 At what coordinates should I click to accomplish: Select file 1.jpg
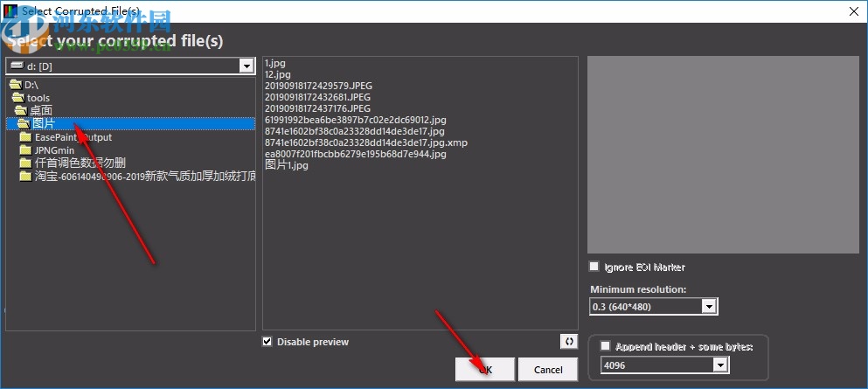click(x=275, y=63)
